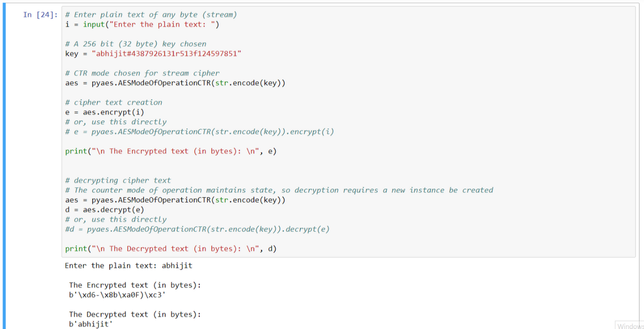Click the In [24] cell prompt
The image size is (644, 329).
pyautogui.click(x=40, y=15)
